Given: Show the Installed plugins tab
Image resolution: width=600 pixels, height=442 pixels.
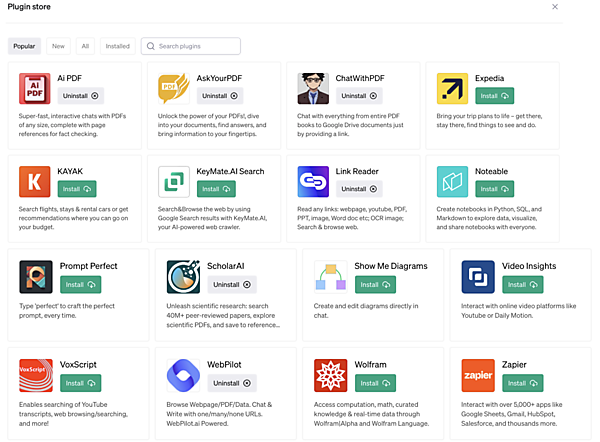Looking at the screenshot, I should (x=118, y=46).
